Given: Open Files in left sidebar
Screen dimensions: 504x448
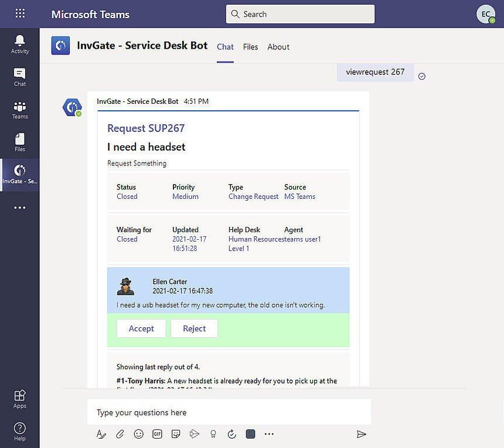Looking at the screenshot, I should (x=19, y=142).
